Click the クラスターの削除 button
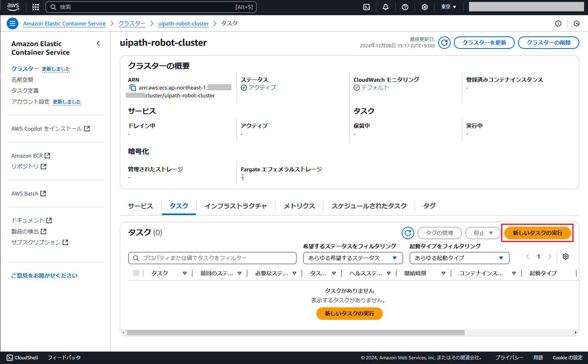 point(548,43)
